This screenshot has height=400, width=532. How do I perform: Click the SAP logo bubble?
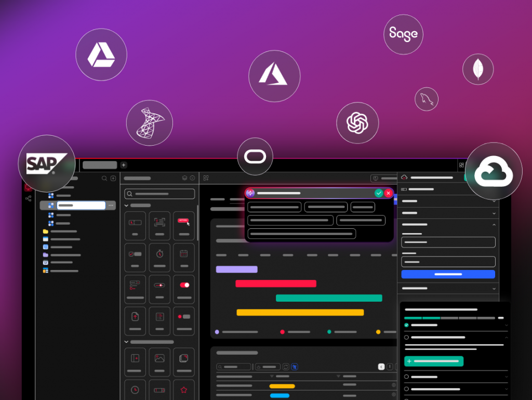coord(47,163)
